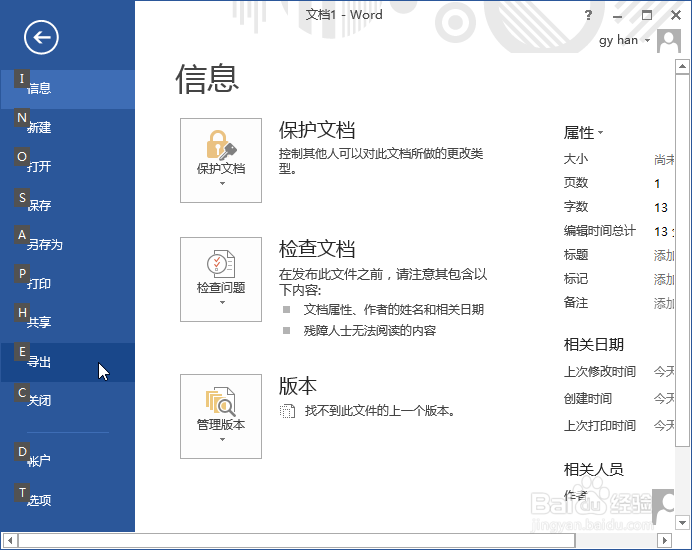Click the back arrow circle icon
692x550 pixels.
click(41, 38)
